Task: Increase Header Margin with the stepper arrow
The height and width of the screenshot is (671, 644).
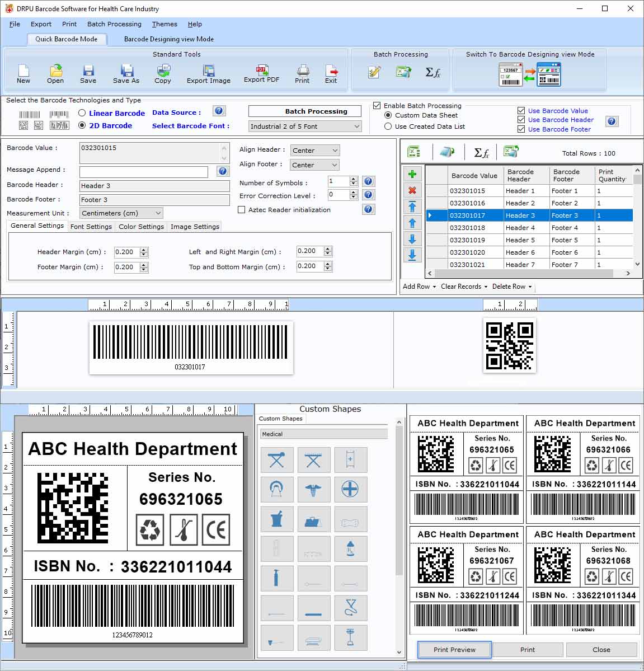Action: [x=144, y=250]
